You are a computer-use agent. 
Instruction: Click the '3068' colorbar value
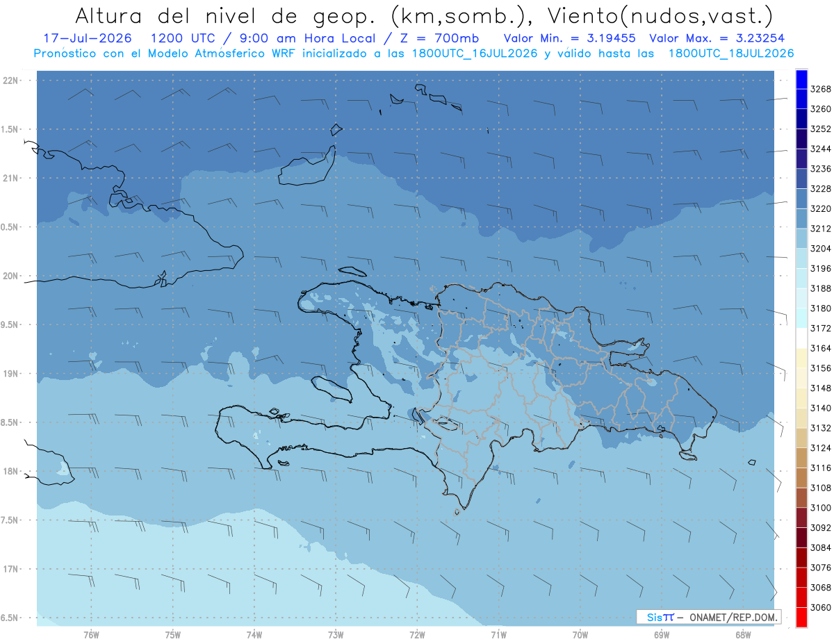(820, 588)
